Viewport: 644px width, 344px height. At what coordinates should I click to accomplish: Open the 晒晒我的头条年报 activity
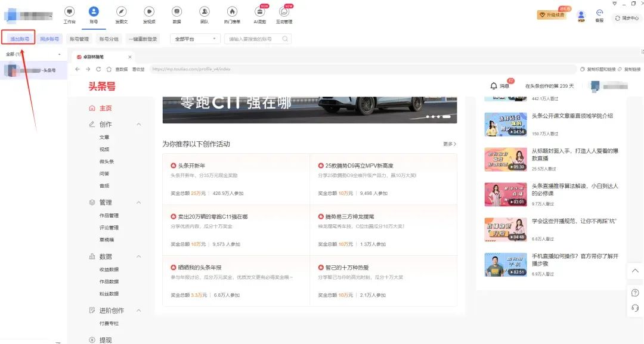tap(236, 281)
